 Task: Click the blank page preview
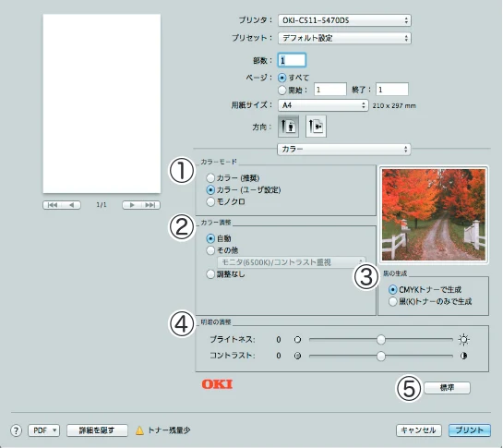[x=102, y=103]
